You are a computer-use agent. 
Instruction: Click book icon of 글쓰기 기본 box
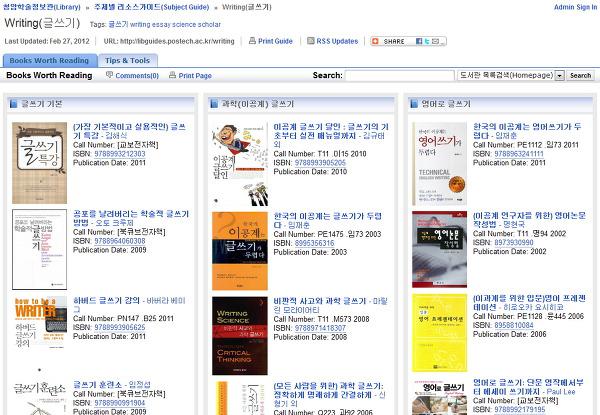click(13, 104)
